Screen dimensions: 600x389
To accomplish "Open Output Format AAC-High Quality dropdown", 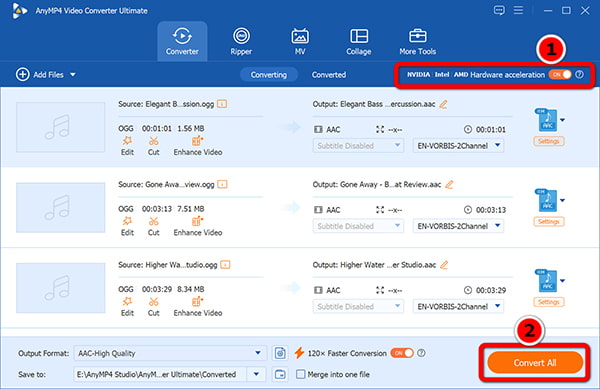I will point(170,353).
